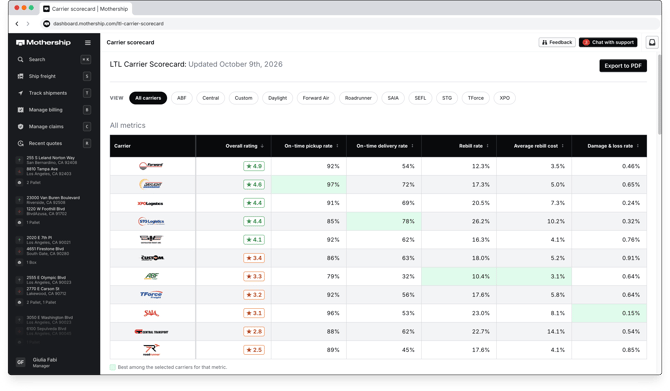Filter view to SAIA carrier
This screenshot has width=670, height=391.
pyautogui.click(x=393, y=98)
